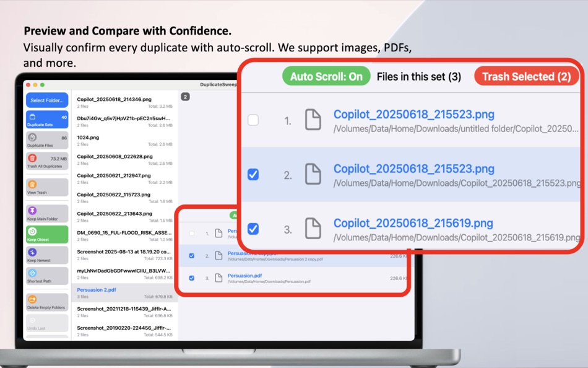Check the box for row 1 in the small file list
Screen dimensions: 588x368
[x=192, y=233]
